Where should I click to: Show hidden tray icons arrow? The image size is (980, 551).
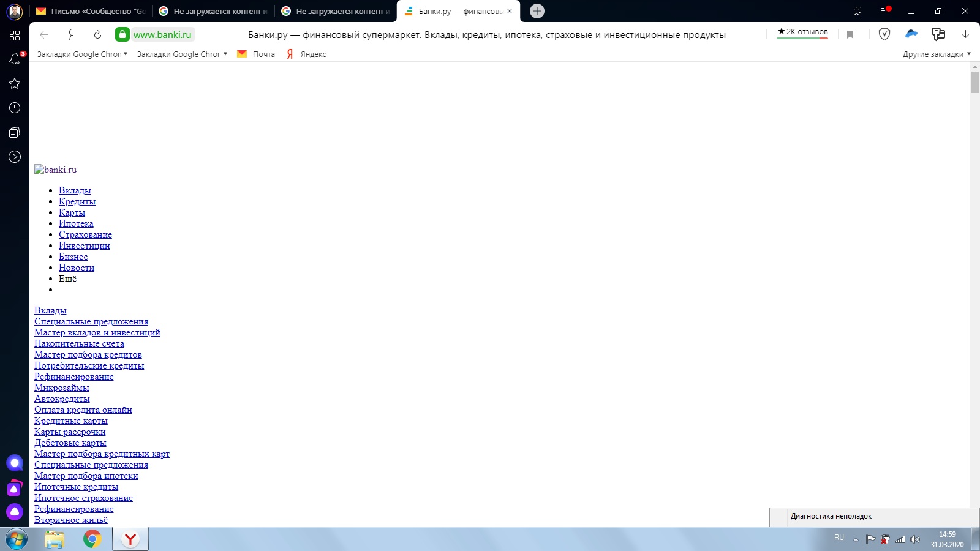[856, 539]
